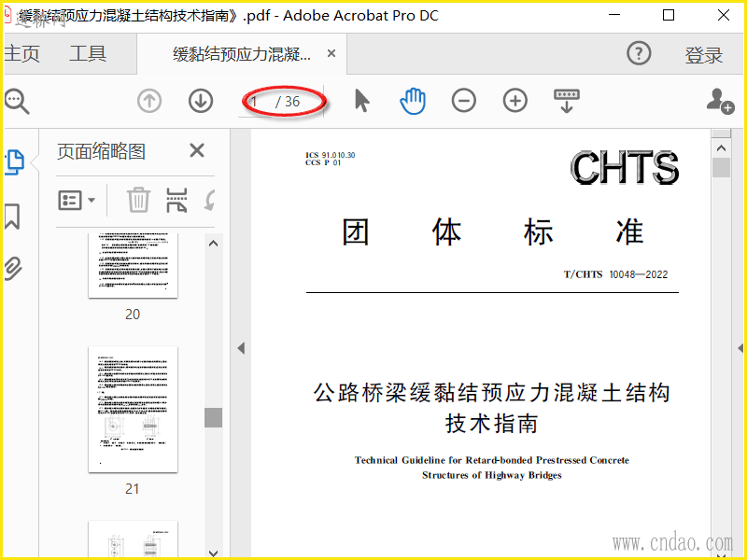Select the 缓黏结预应力混凝 document tab
This screenshot has width=747, height=560.
tap(242, 54)
